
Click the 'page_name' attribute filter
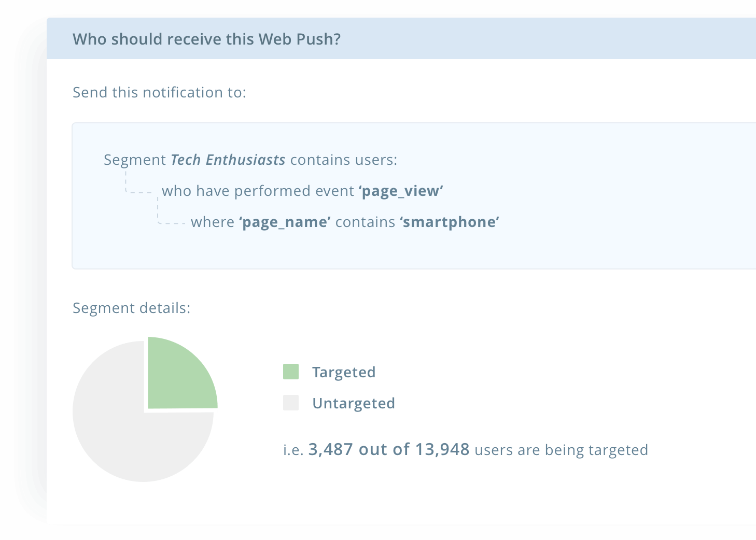coord(284,222)
